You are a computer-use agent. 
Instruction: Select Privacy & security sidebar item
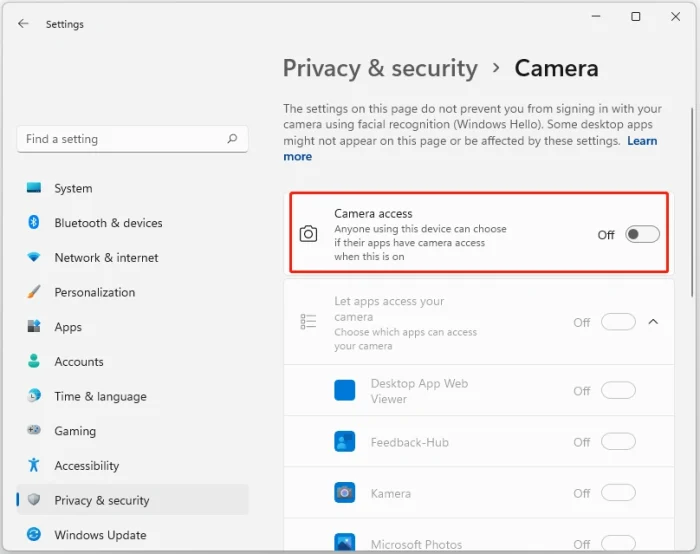tap(132, 500)
